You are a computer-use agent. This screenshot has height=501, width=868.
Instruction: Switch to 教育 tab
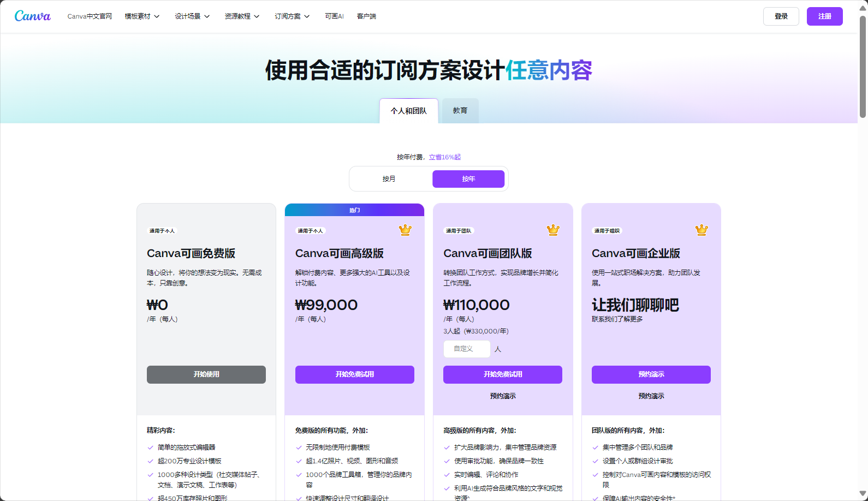460,110
